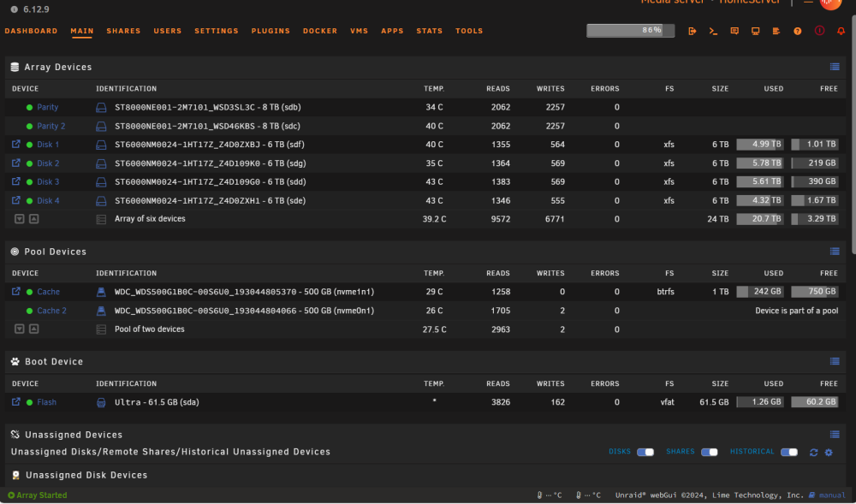Open the PLUGINS tab
The height and width of the screenshot is (504, 856).
270,31
